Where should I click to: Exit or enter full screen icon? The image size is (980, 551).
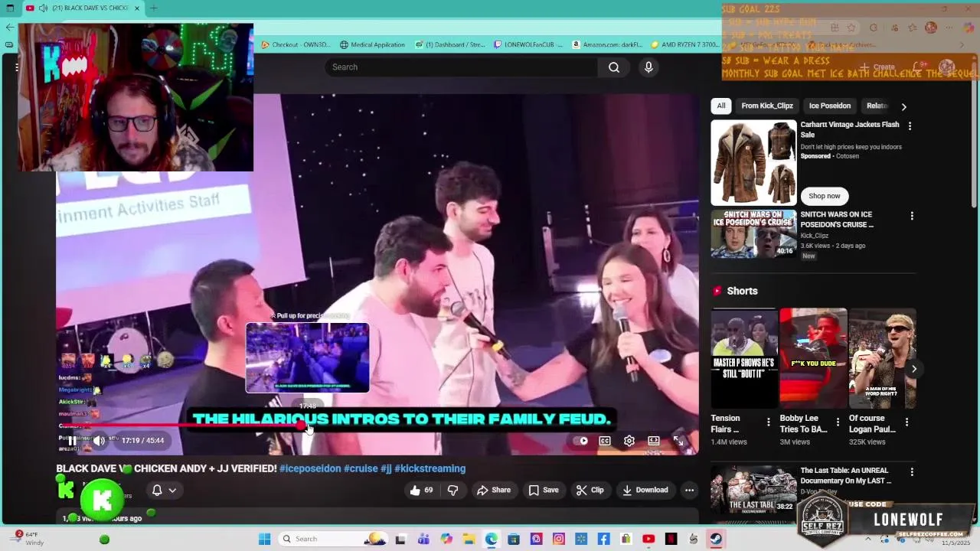point(678,441)
